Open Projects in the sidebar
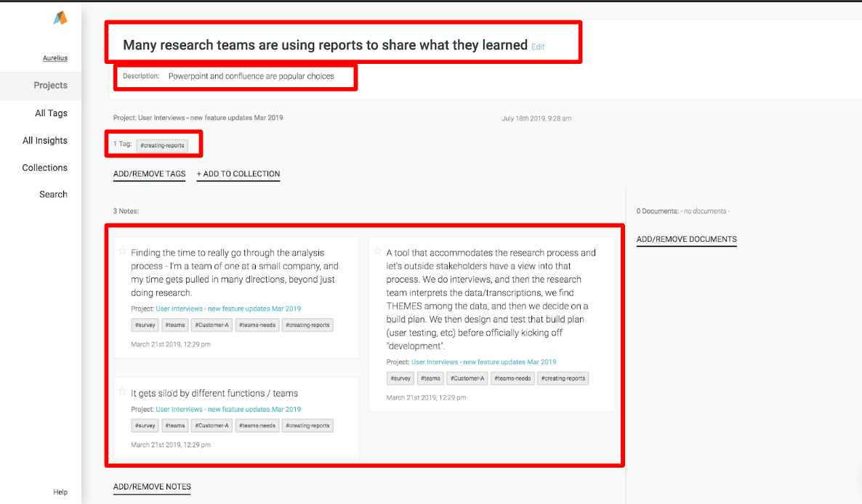 50,85
